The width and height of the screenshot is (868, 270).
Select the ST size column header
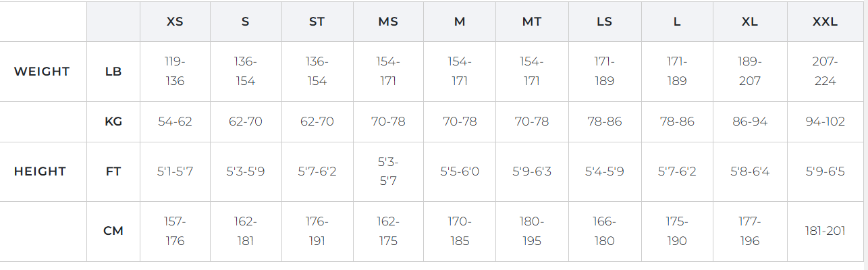click(317, 22)
